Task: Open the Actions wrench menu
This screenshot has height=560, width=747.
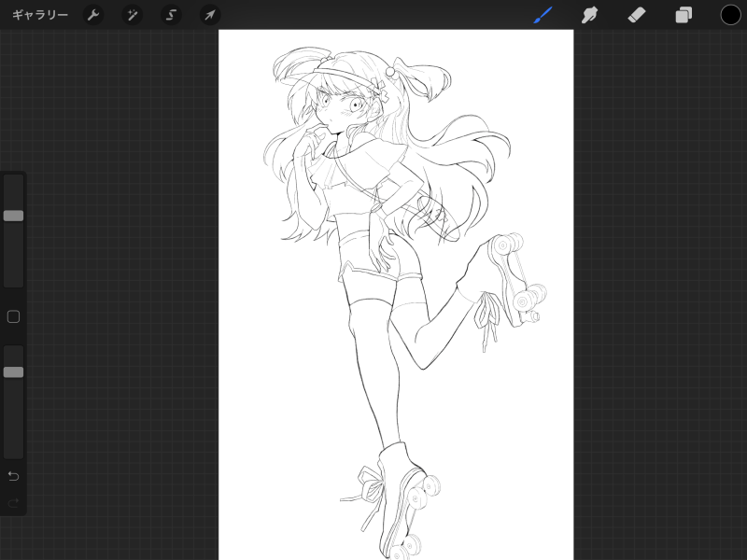Action: [x=92, y=15]
